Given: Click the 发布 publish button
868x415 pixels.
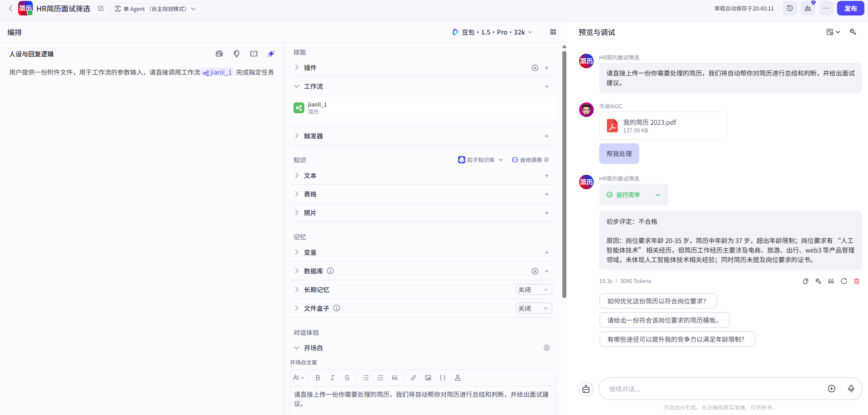Looking at the screenshot, I should click(849, 8).
